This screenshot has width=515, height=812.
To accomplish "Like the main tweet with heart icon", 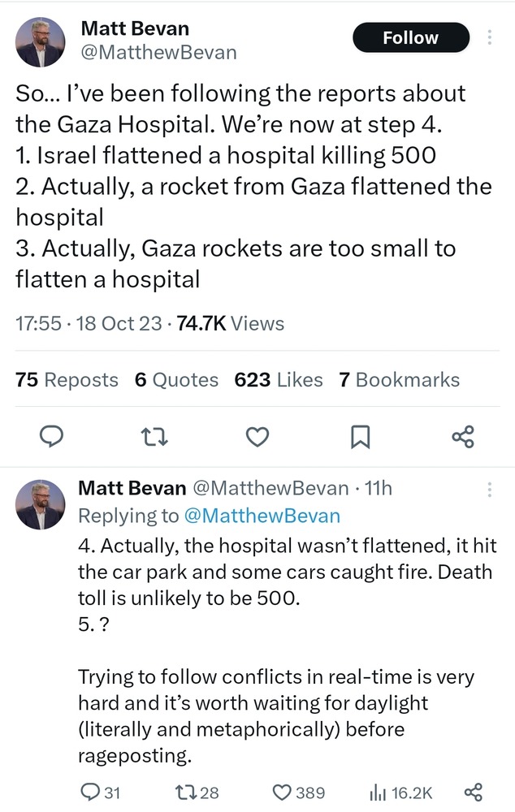I will point(257,438).
